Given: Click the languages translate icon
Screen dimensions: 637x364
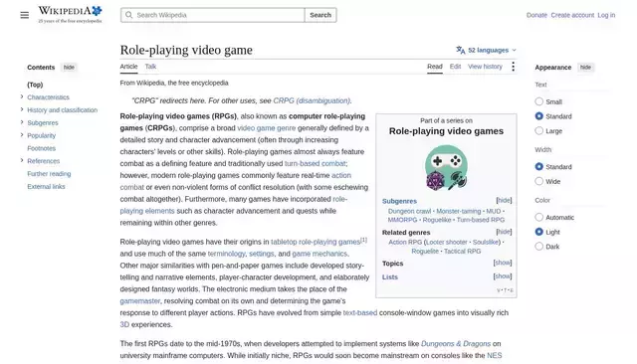Looking at the screenshot, I should click(x=460, y=50).
